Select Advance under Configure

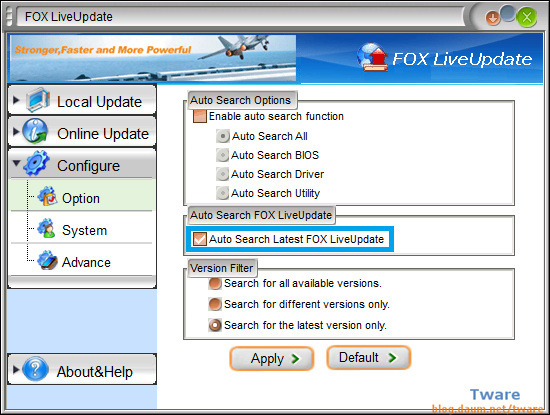(82, 260)
